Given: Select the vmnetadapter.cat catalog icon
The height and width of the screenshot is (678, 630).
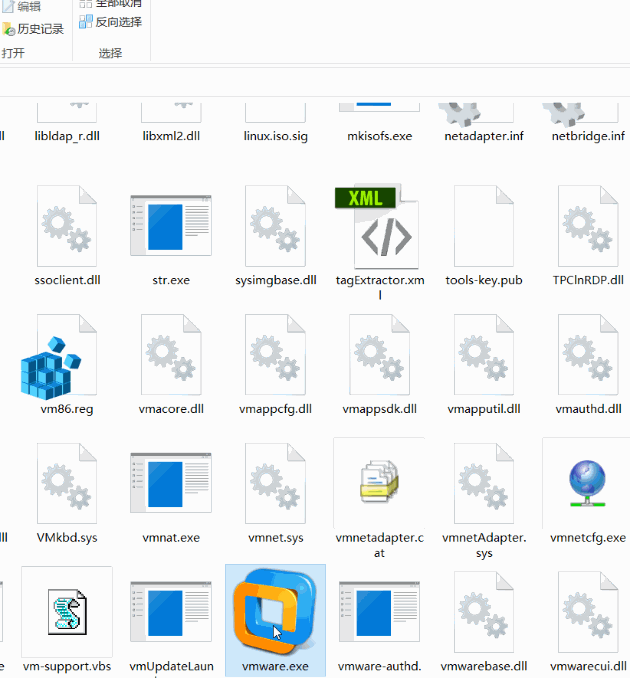Looking at the screenshot, I should (x=379, y=481).
